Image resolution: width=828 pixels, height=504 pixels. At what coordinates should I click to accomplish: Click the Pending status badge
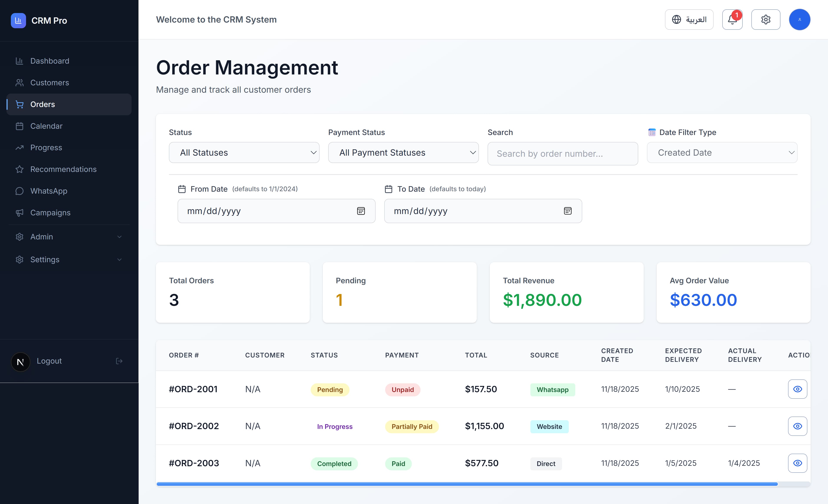330,389
